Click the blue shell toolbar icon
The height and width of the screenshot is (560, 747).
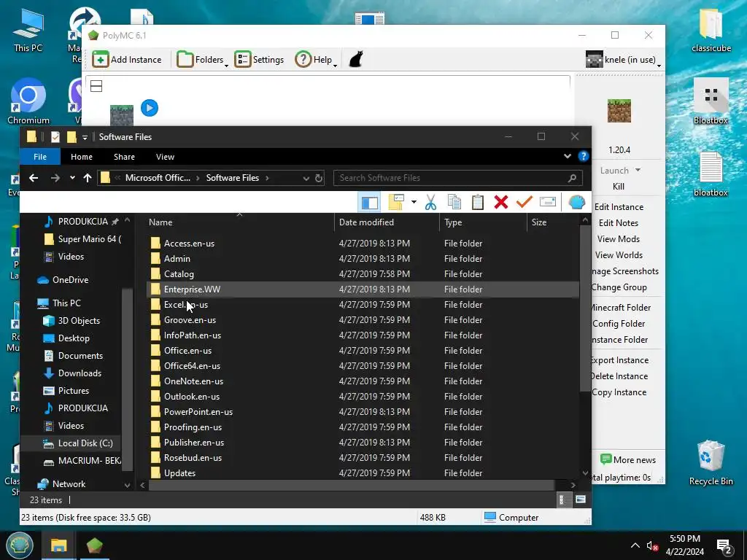pyautogui.click(x=576, y=203)
